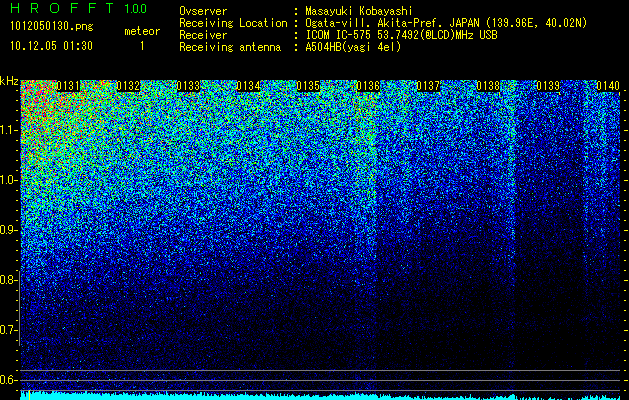
Task: Click the 0.6 kHz axis label
Action: pyautogui.click(x=8, y=380)
